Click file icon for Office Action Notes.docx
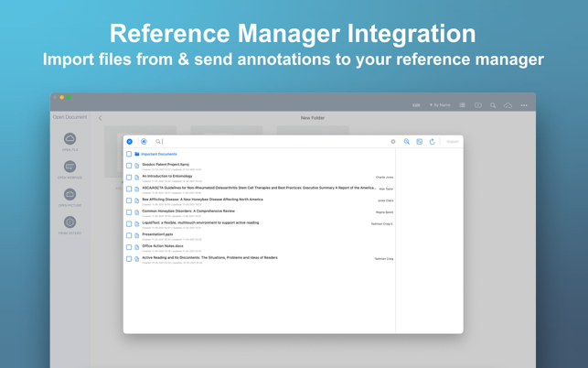Screen dimensions: 588x368 (137, 247)
